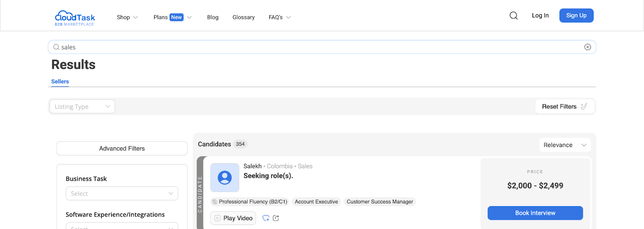644x229 pixels.
Task: Share Salekh's profile icon
Action: [276, 218]
